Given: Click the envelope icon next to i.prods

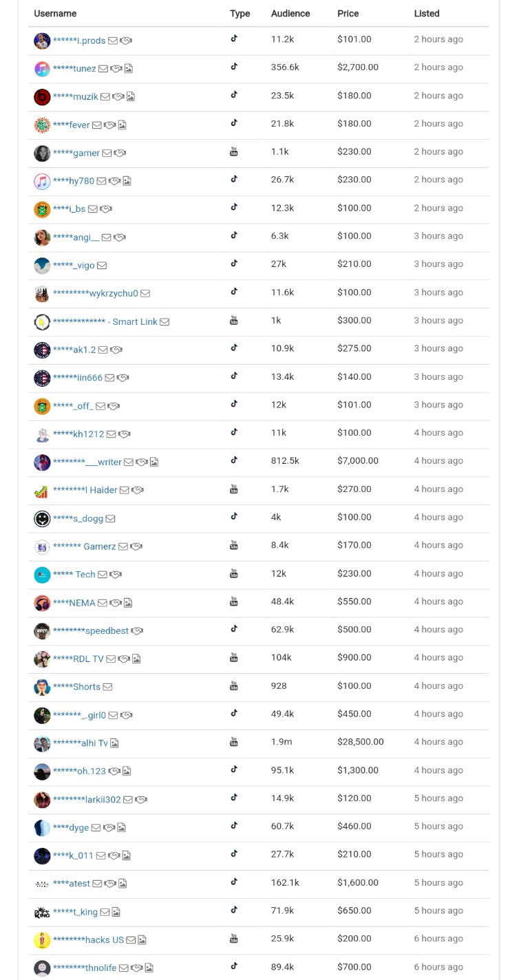Looking at the screenshot, I should pos(113,41).
